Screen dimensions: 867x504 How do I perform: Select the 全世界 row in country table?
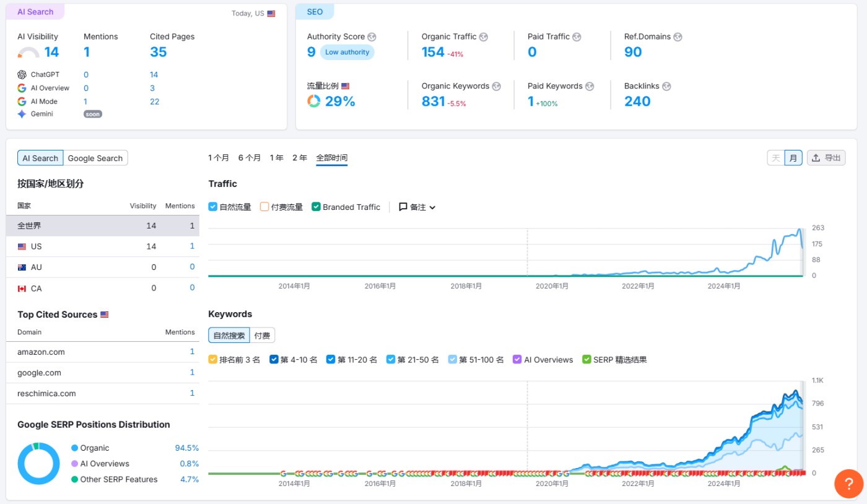tap(103, 226)
